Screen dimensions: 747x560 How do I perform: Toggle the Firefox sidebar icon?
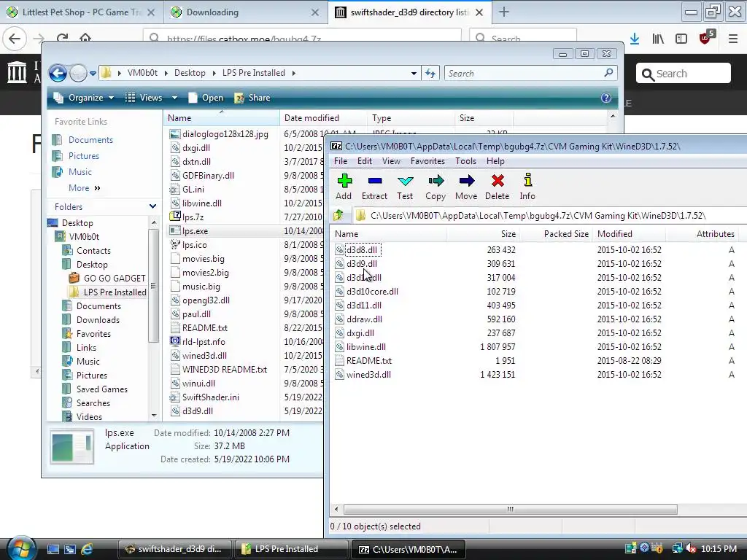[681, 39]
